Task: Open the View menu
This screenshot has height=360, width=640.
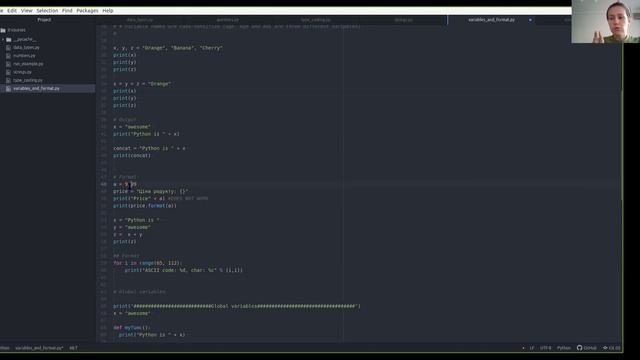Action: (27, 11)
